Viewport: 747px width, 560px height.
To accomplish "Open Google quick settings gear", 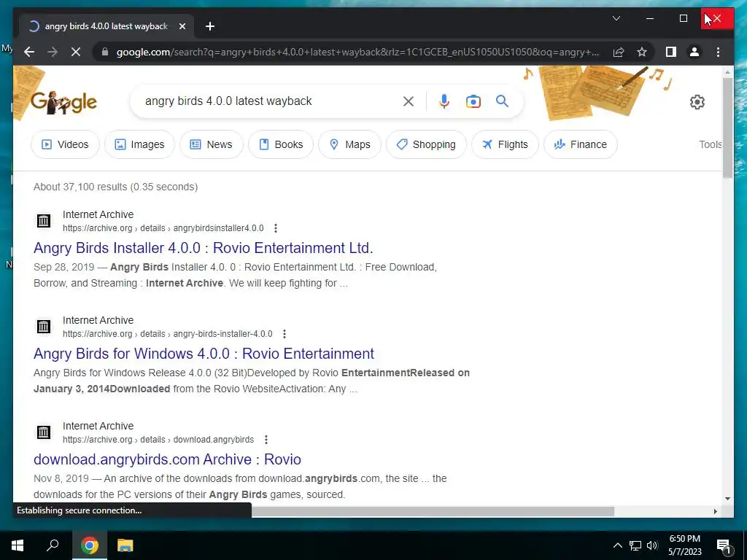I will click(x=697, y=102).
